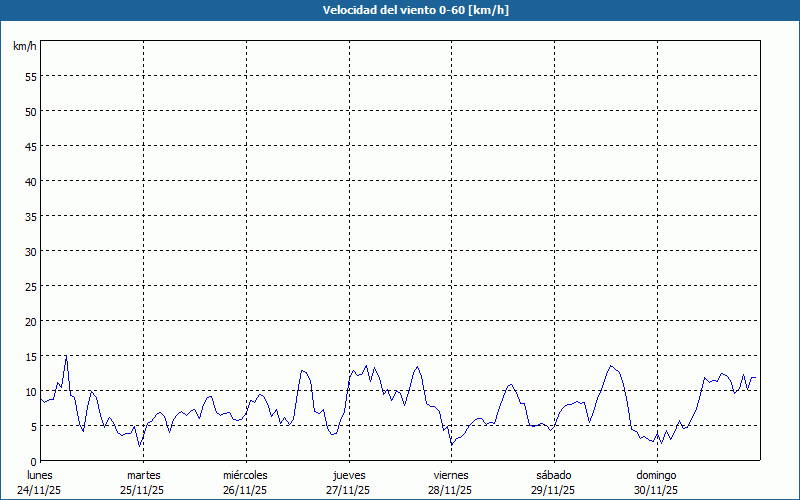The width and height of the screenshot is (800, 500).
Task: Select the 'sábado' day label
Action: pyautogui.click(x=554, y=475)
